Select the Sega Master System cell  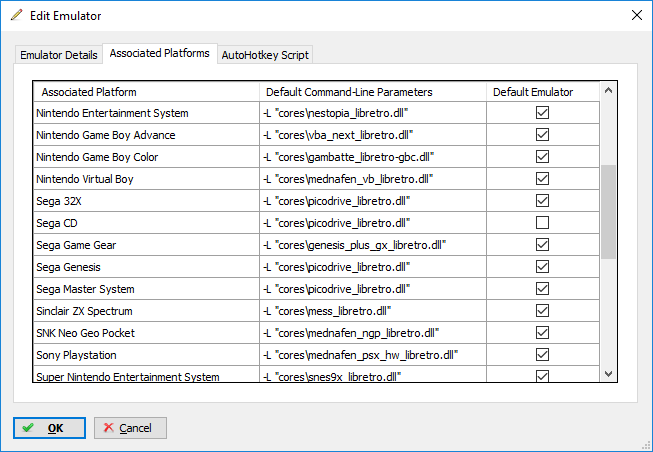(x=146, y=289)
